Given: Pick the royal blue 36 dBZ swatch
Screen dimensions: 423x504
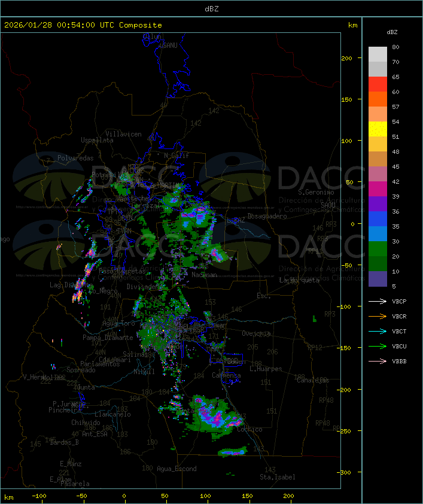Looking at the screenshot, I should [378, 219].
